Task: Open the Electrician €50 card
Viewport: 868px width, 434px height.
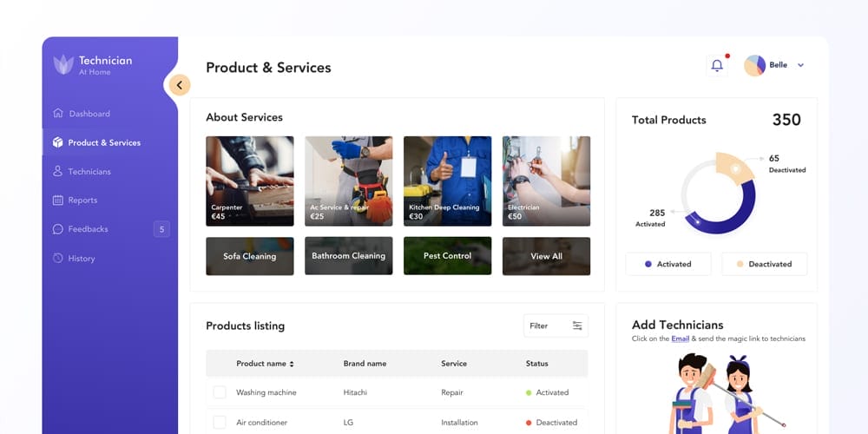Action: coord(546,181)
